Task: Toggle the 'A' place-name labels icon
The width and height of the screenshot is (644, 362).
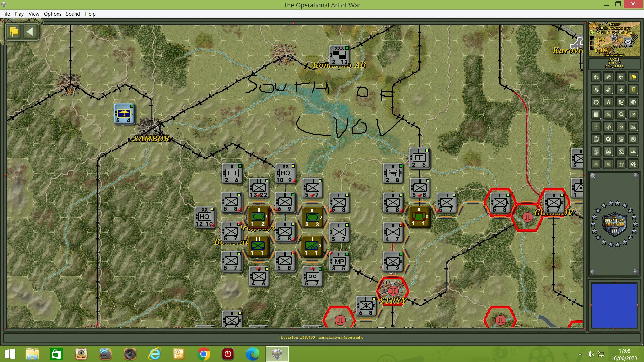Action: pos(608,102)
